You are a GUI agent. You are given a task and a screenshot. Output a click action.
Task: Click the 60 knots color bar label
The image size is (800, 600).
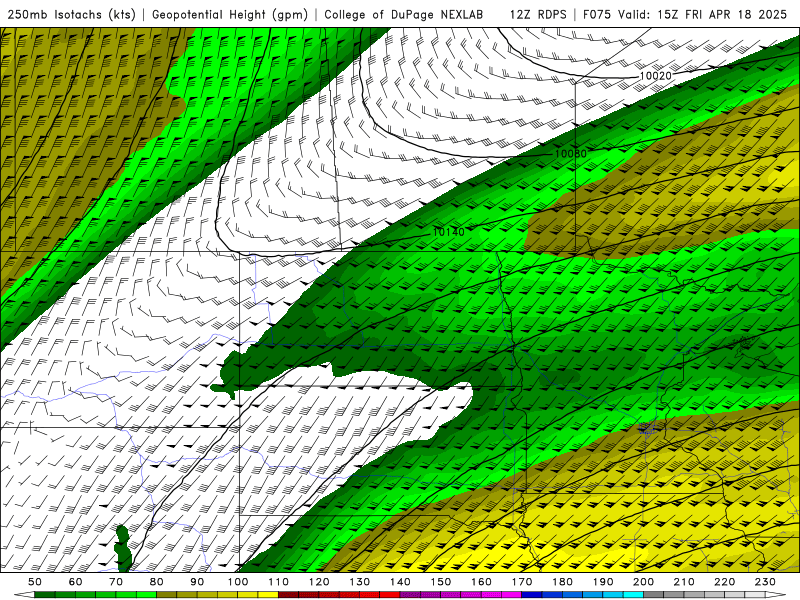(76, 582)
